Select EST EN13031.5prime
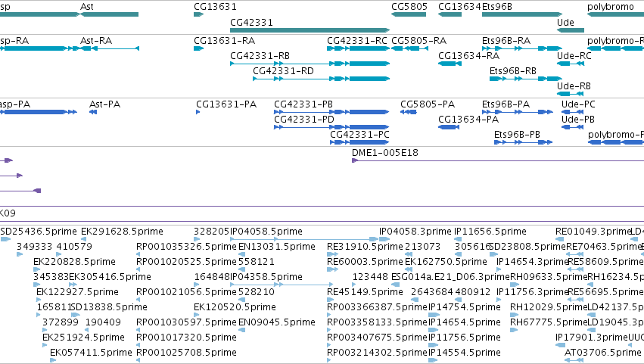Screen dimensions: 644x364 click(x=277, y=247)
